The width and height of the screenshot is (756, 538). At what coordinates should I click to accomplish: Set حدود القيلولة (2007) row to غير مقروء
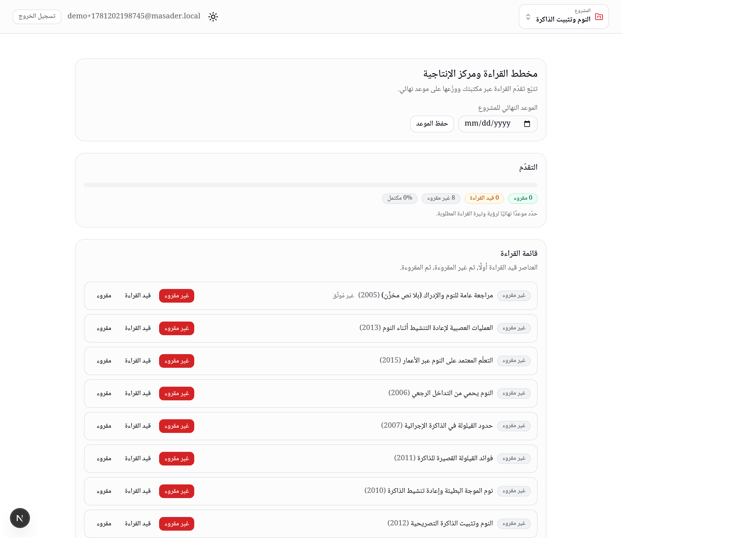click(x=176, y=426)
